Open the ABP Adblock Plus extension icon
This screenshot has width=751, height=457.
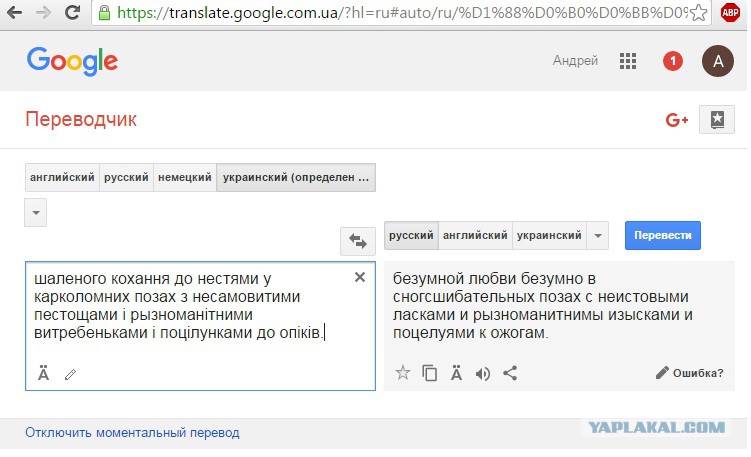click(x=730, y=12)
